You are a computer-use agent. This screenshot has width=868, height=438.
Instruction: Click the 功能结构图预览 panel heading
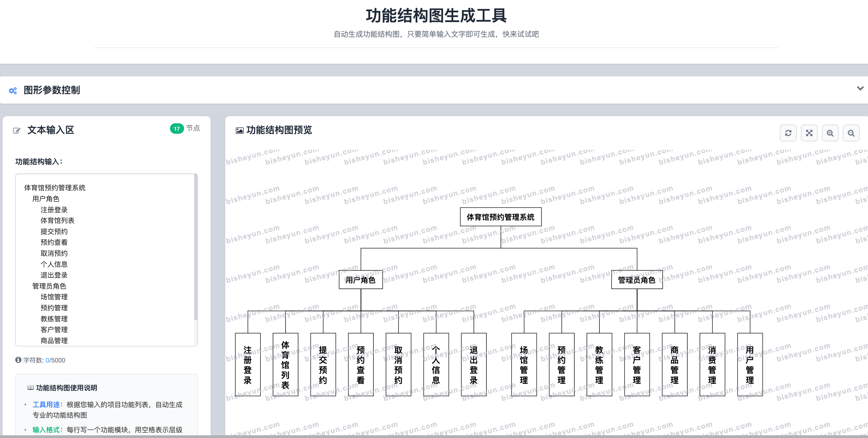coord(279,130)
